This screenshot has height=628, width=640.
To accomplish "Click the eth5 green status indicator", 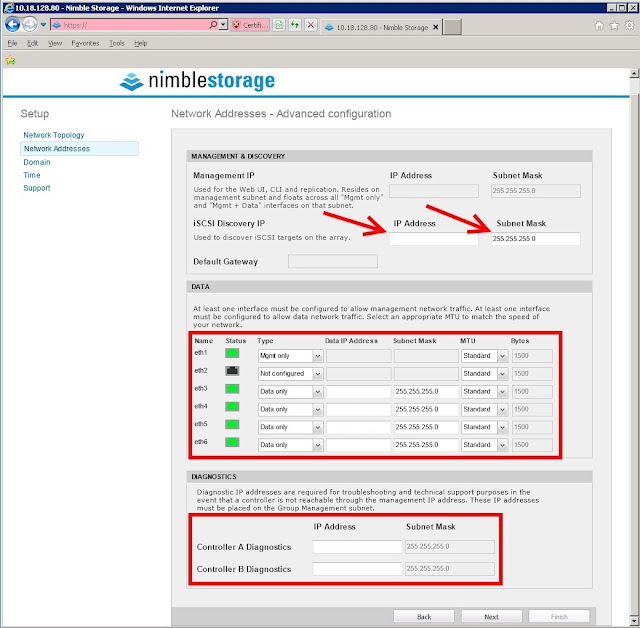I will 232,424.
